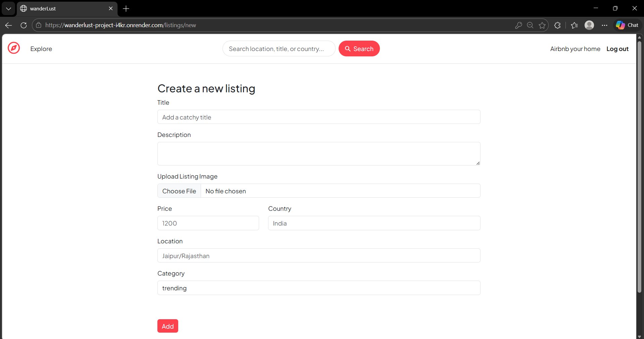The width and height of the screenshot is (644, 339).
Task: Open the Category dropdown showing trending
Action: click(x=319, y=288)
